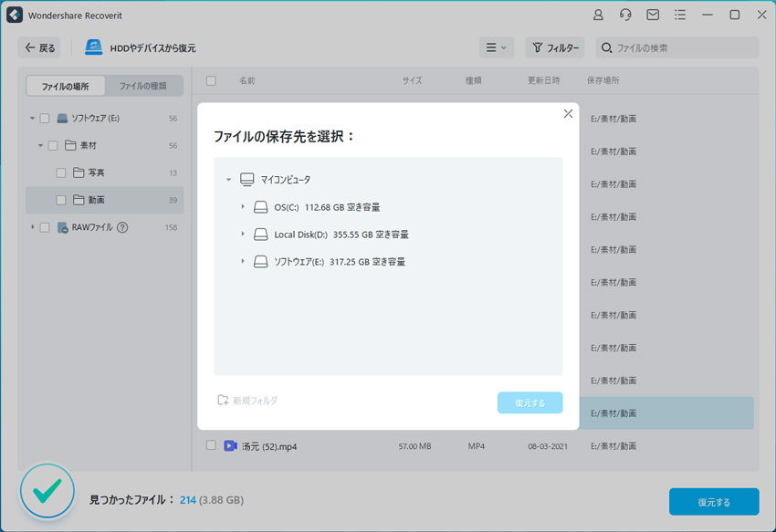
Task: Open the RAWファイル help question icon
Action: [122, 227]
